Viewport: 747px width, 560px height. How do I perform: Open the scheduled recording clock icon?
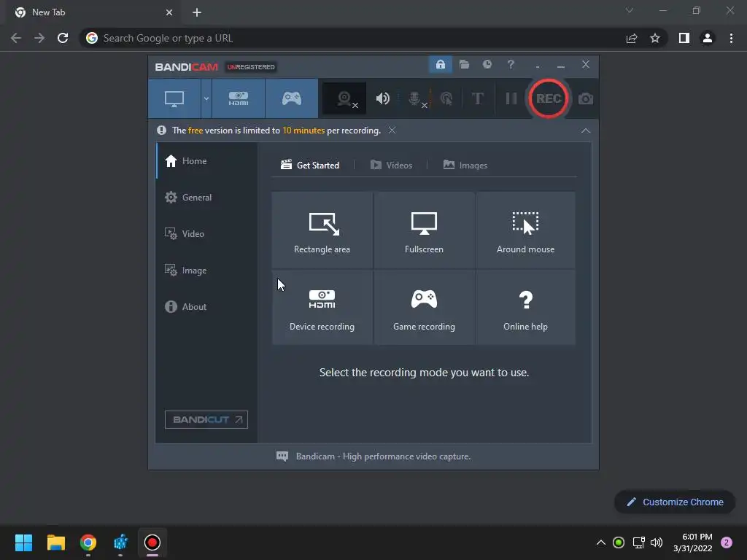coord(487,64)
